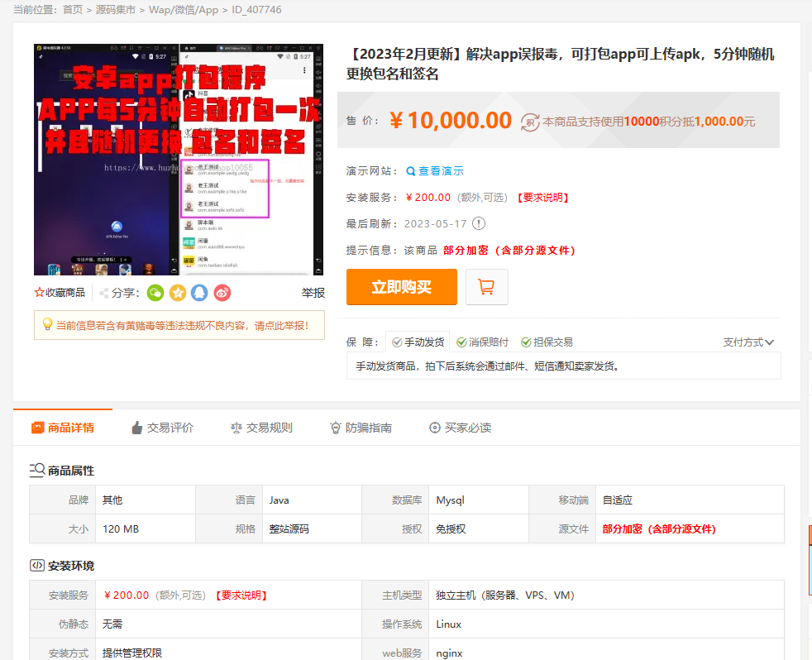Open the 买家必读 tab
The width and height of the screenshot is (812, 660).
click(x=461, y=428)
